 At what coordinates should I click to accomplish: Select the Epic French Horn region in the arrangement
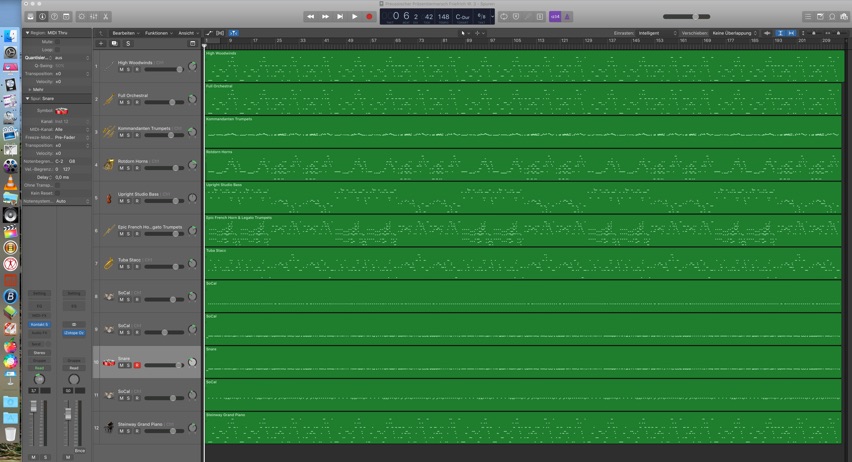click(x=523, y=230)
